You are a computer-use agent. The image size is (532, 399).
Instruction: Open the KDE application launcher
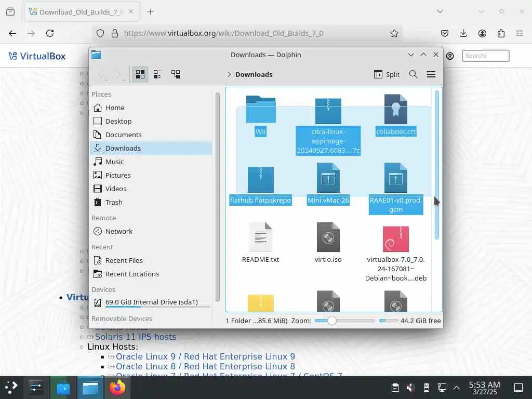click(x=11, y=388)
